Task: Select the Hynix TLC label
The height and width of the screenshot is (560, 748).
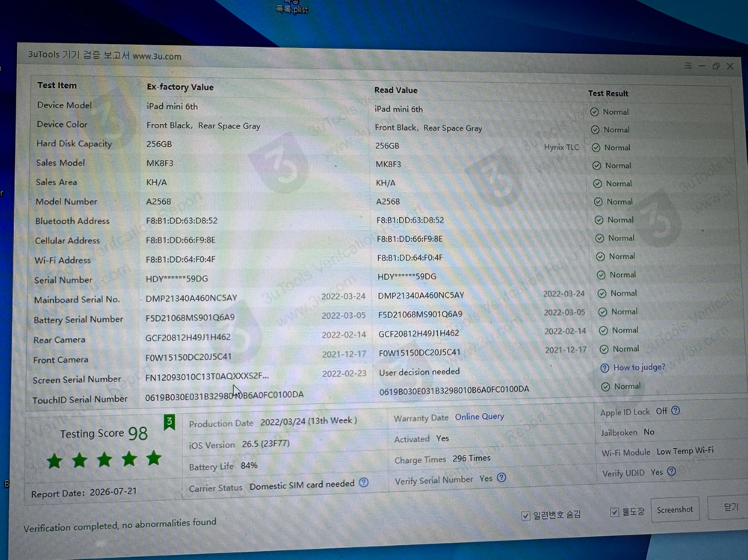Action: click(x=561, y=147)
